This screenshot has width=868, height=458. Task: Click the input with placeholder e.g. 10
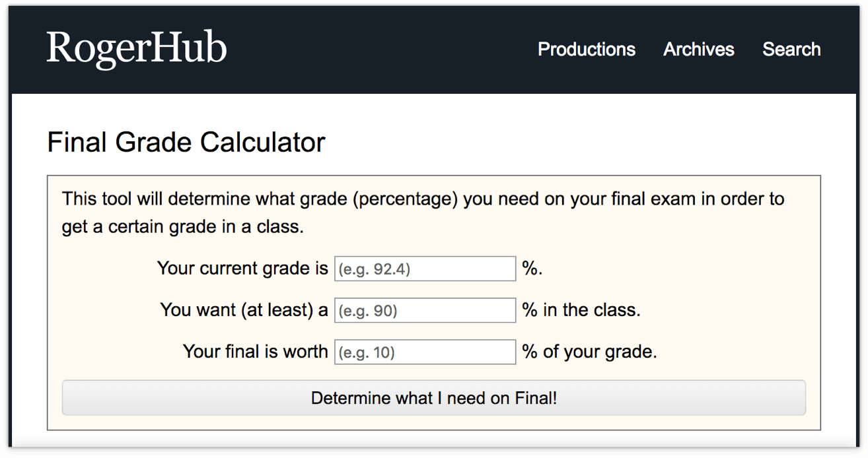point(424,352)
